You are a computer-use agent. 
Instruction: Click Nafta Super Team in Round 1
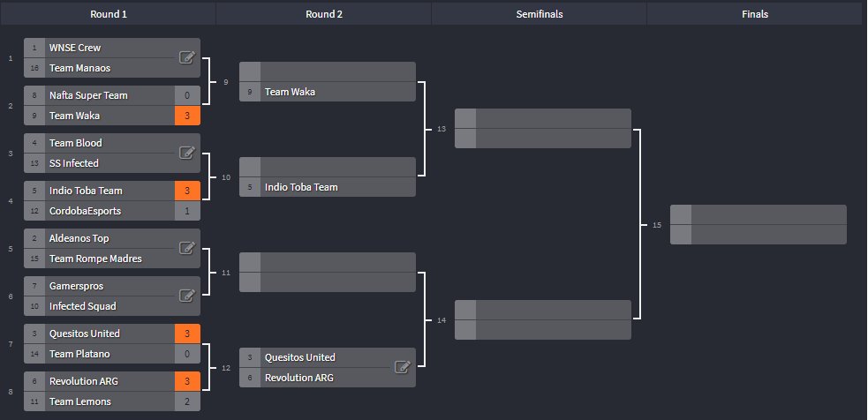coord(88,95)
